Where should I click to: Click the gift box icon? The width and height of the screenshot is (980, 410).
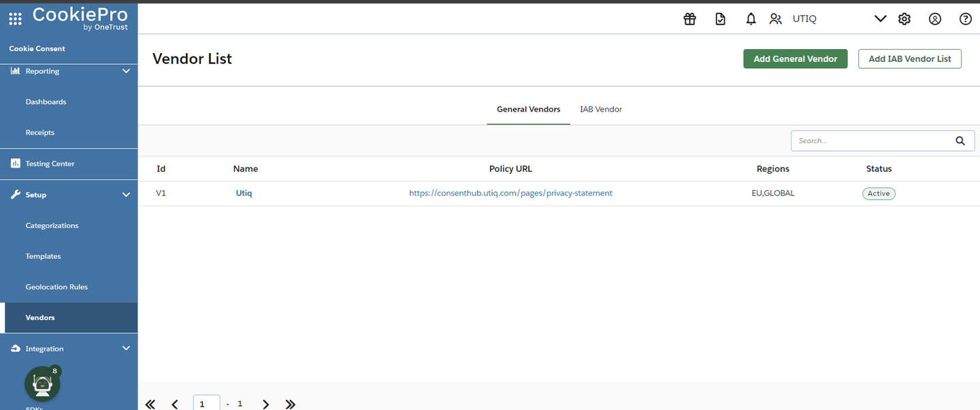[689, 19]
